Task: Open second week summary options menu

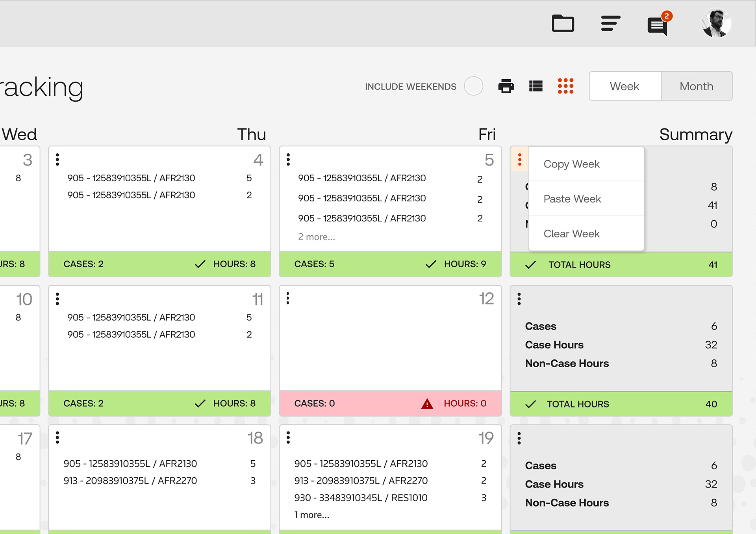Action: pos(519,299)
